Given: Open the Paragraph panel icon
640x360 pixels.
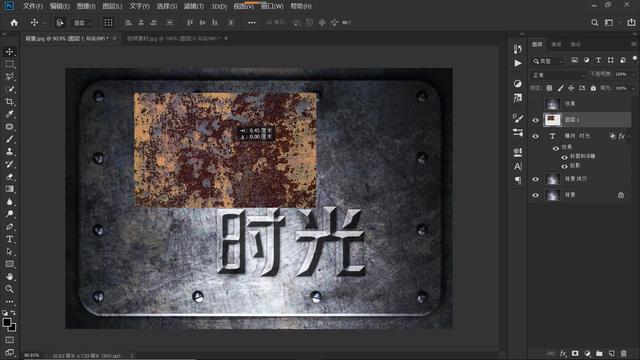Looking at the screenshot, I should 518,180.
